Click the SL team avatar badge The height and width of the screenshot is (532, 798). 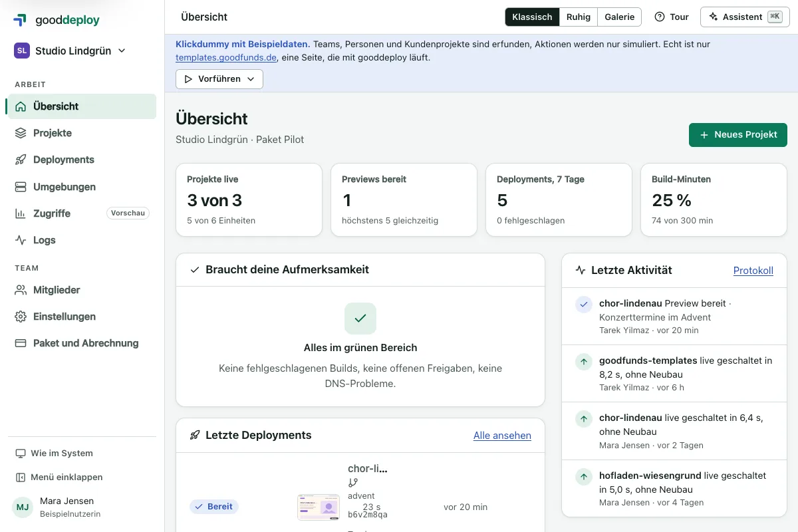click(22, 51)
